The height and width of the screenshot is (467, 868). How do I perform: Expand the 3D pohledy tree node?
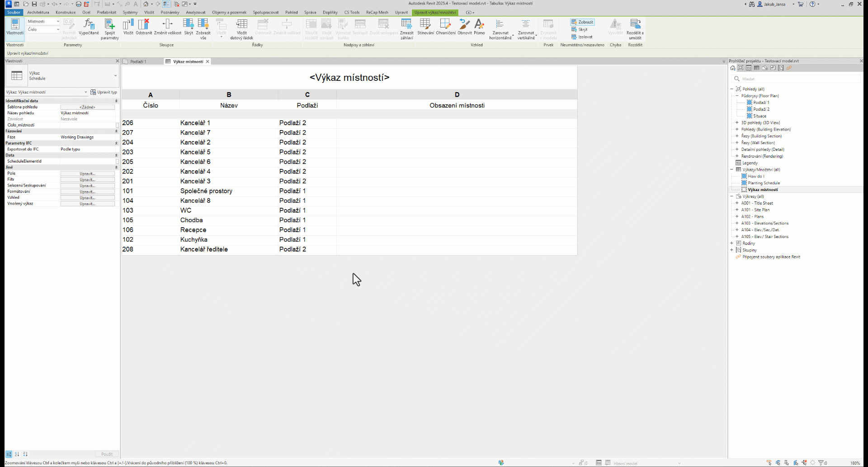click(737, 123)
